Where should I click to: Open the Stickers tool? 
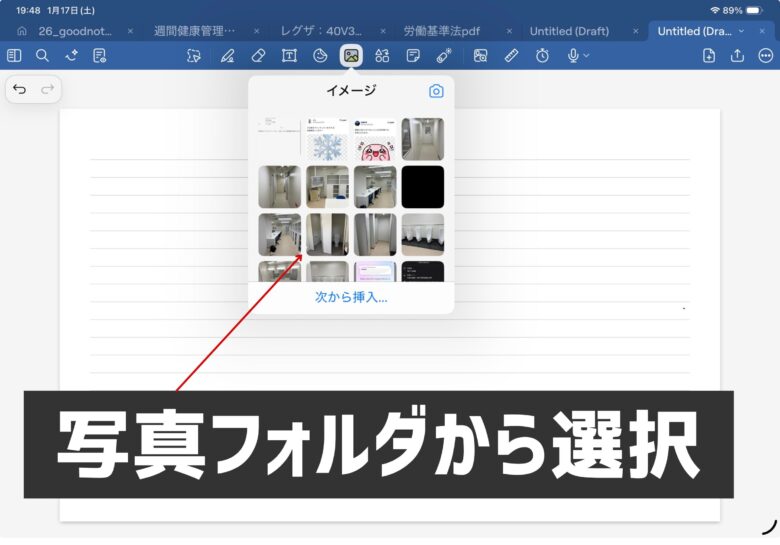pos(320,56)
